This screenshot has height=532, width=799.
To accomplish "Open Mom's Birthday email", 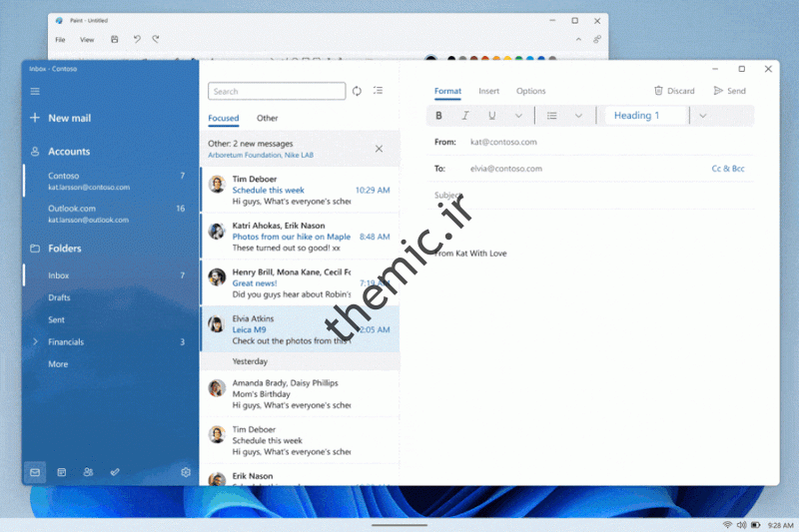I will (x=300, y=394).
